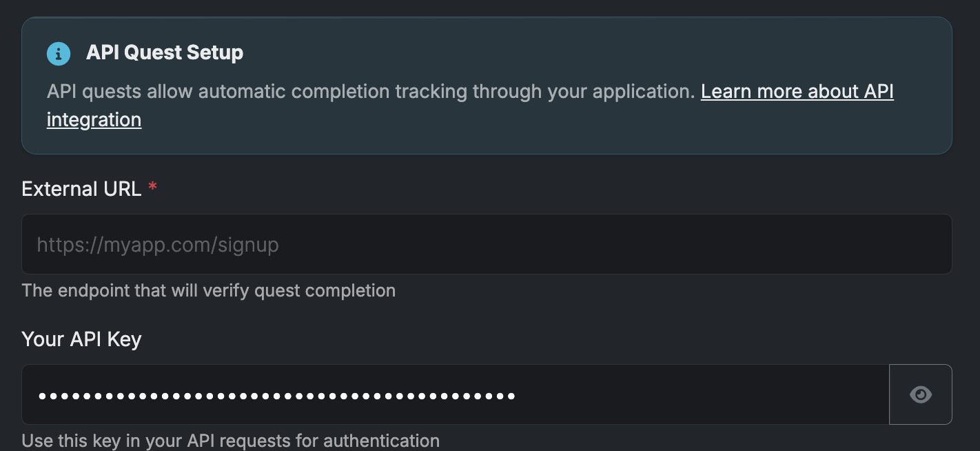The height and width of the screenshot is (451, 980).
Task: Click the red required asterisk
Action: (153, 188)
